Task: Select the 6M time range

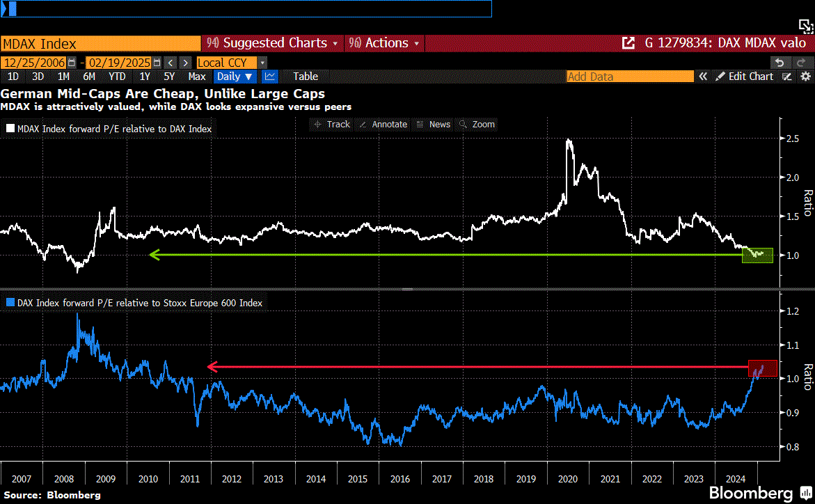Action: point(89,77)
